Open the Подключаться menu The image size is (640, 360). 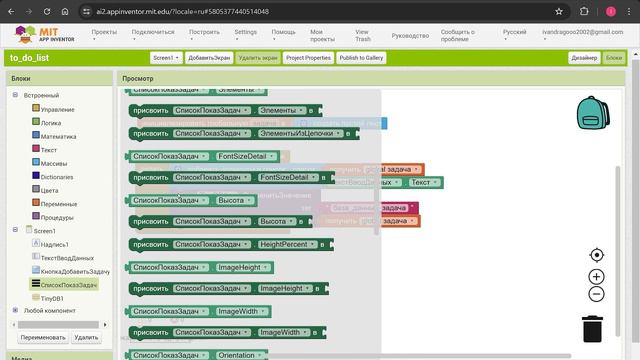[153, 35]
